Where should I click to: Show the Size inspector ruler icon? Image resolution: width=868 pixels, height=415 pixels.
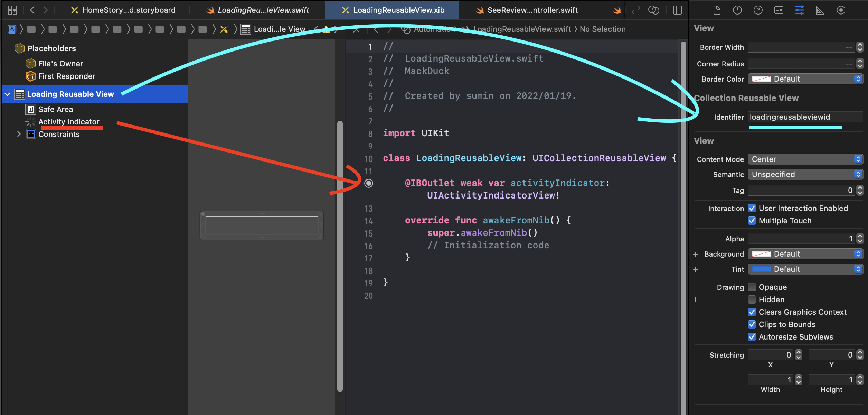pyautogui.click(x=820, y=10)
